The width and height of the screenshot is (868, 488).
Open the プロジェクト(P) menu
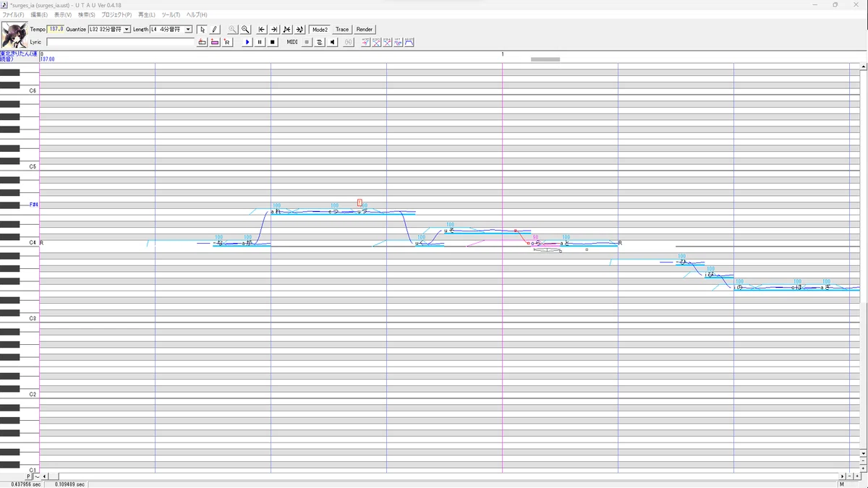tap(116, 15)
